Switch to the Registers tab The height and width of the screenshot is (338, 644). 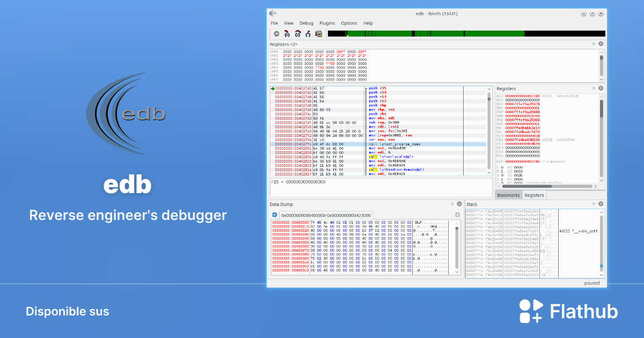click(x=534, y=195)
